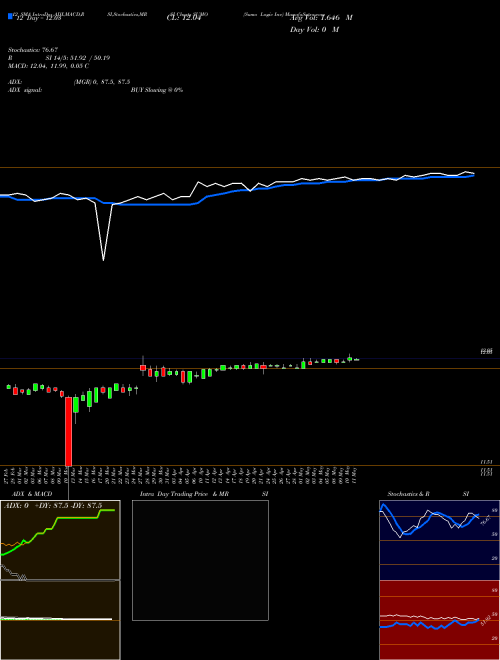The width and height of the screenshot is (500, 660).
Task: Click the 'Stochastics & R' panel title
Action: tap(409, 494)
